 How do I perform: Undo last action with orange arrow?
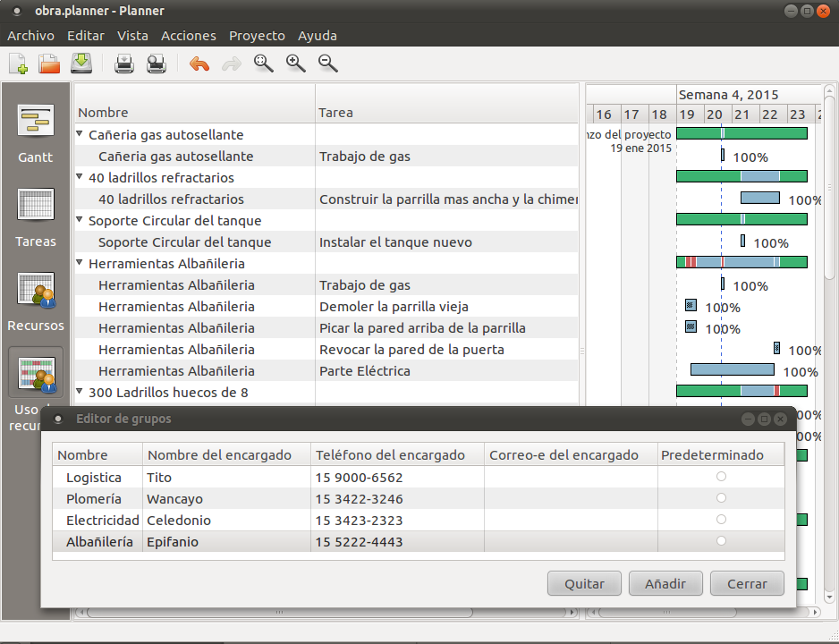tap(199, 64)
